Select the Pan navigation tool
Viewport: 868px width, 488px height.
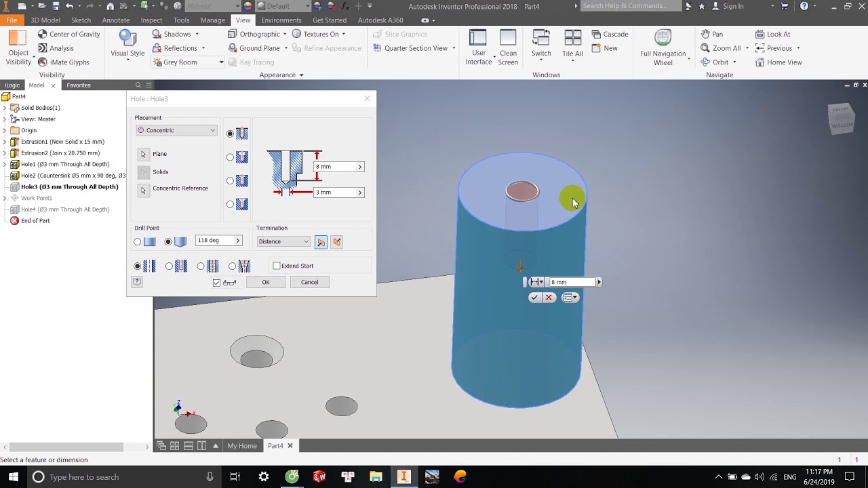[x=711, y=34]
